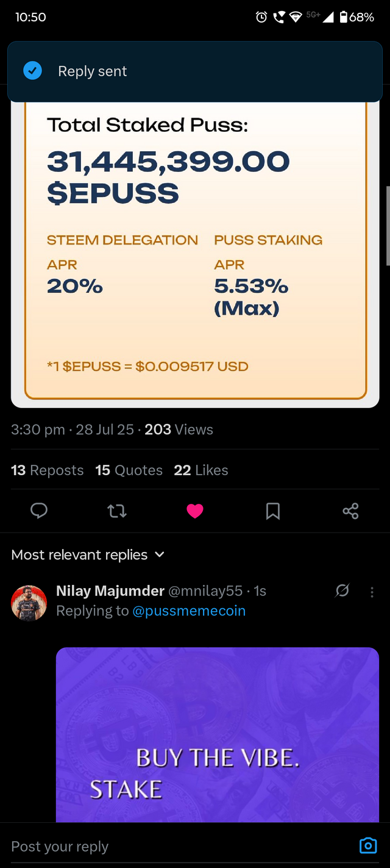Screen dimensions: 390x868
Task: Tap the hidden-reply indicator on Nilay's reply
Action: click(x=342, y=590)
